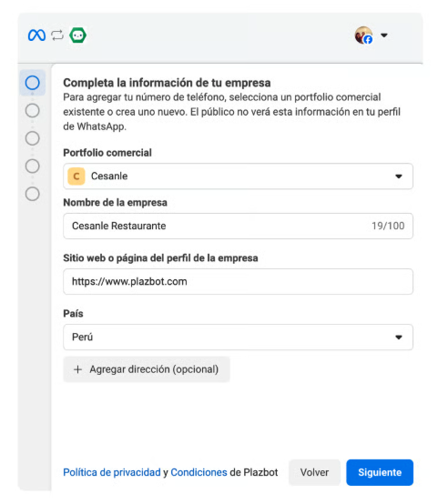Viewport: 448px width, 504px height.
Task: Click the orange C portfolio badge
Action: tap(76, 176)
